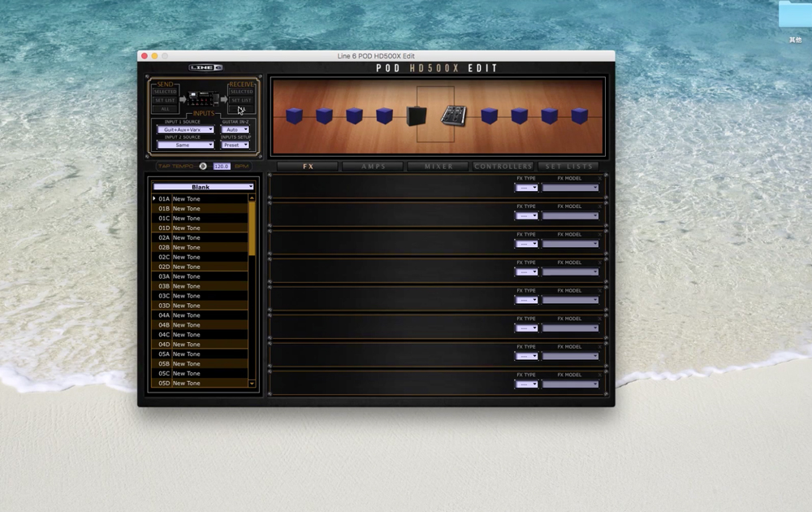Screen dimensions: 812x512
Task: Tap the Tap Tempo round button
Action: coord(203,167)
